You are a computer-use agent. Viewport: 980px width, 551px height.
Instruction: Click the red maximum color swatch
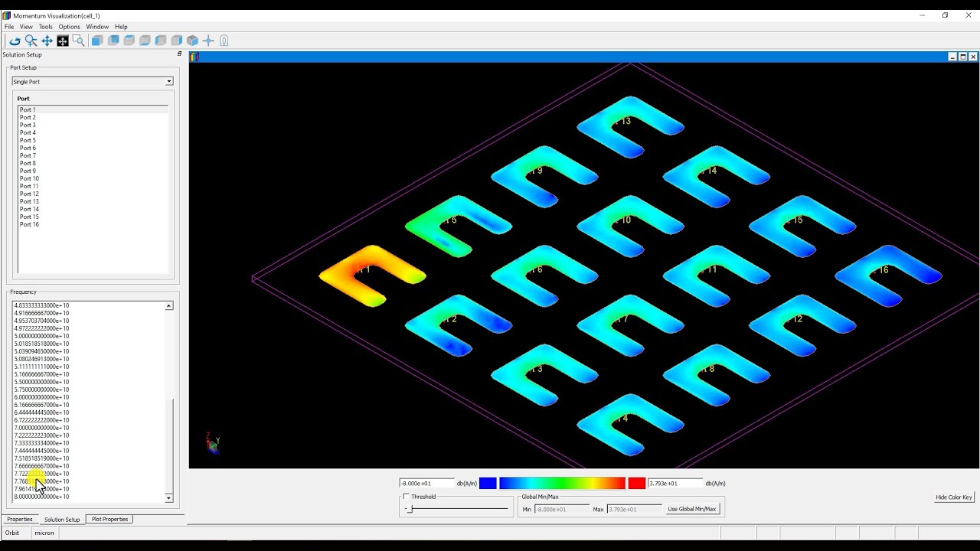coord(636,483)
